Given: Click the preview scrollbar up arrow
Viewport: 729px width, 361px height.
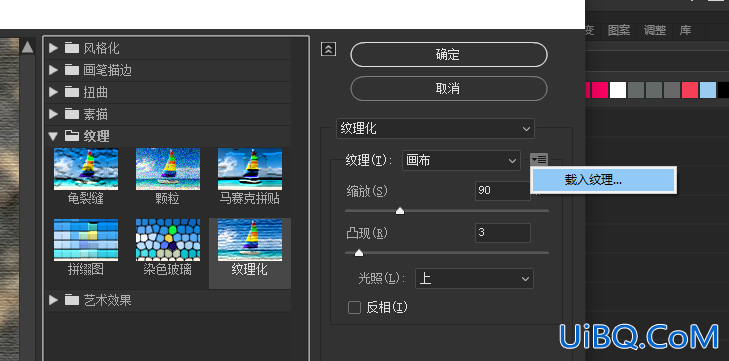Looking at the screenshot, I should pyautogui.click(x=27, y=47).
